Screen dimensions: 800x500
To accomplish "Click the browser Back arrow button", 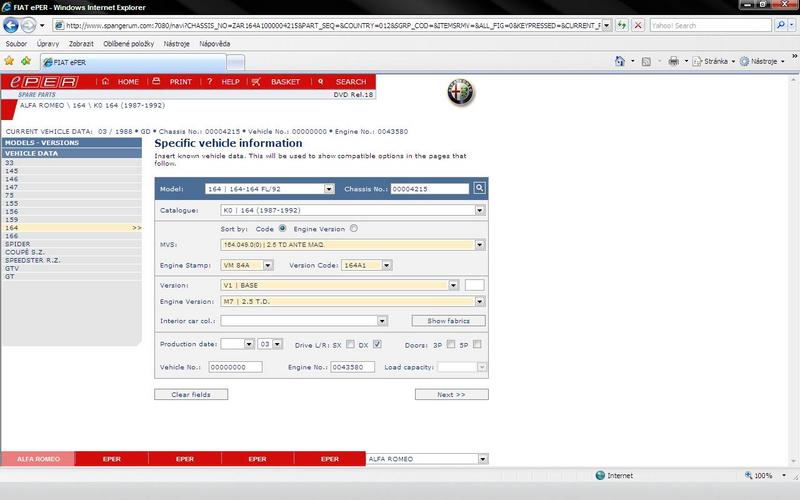I will coord(11,24).
